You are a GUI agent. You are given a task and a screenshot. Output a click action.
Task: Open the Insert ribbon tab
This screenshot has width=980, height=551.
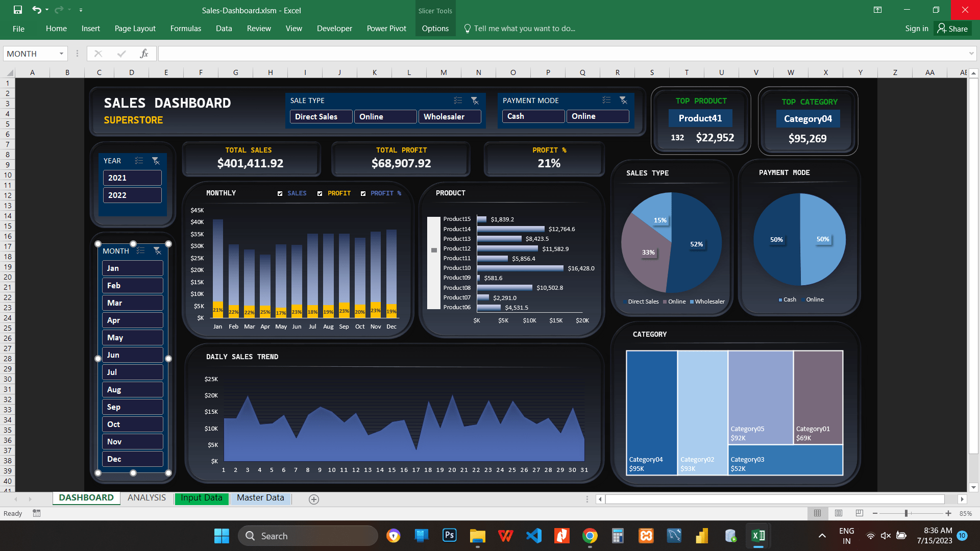click(x=90, y=29)
